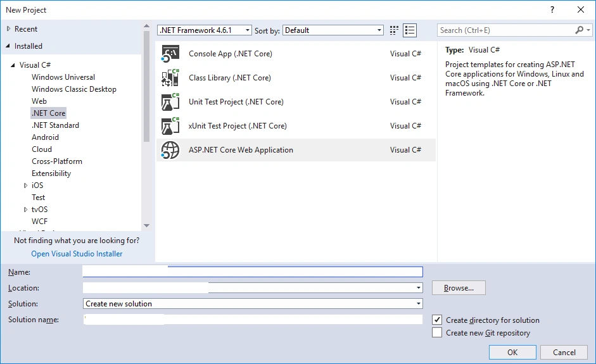Image resolution: width=596 pixels, height=364 pixels.
Task: Enable Create new Git repository checkbox
Action: tap(437, 332)
